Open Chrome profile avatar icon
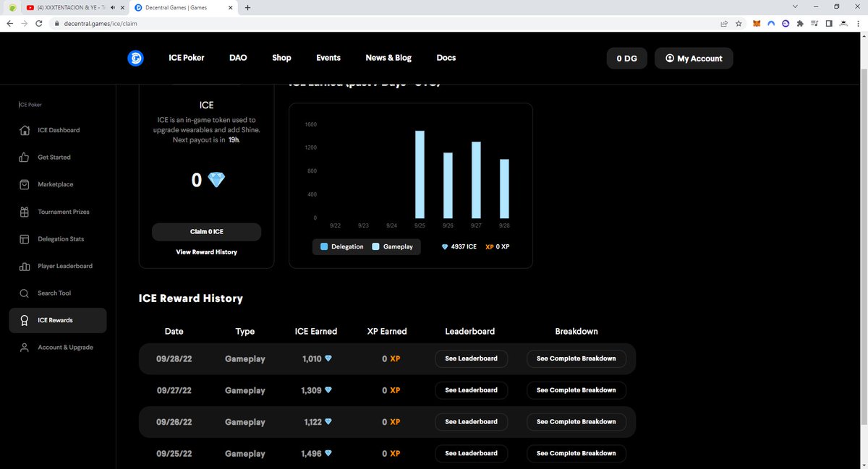 click(843, 23)
